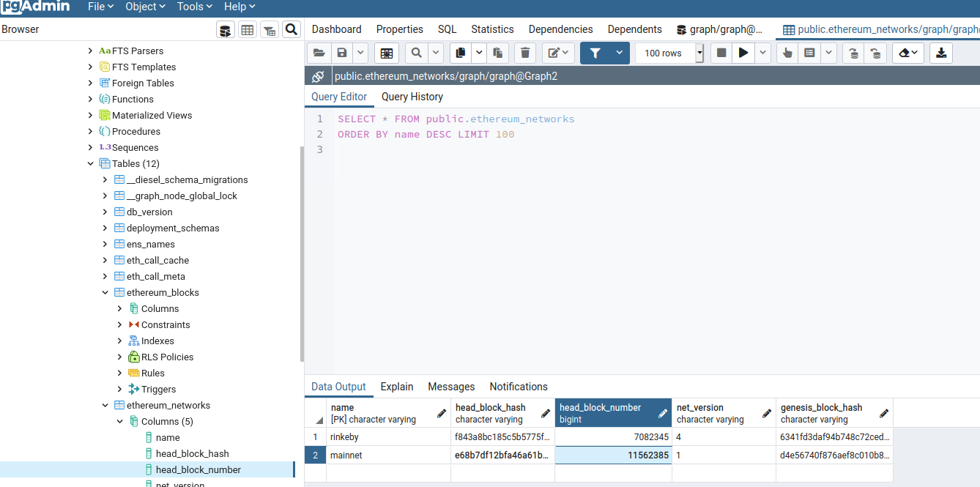Click the Open File toolbar icon
Viewport: 980px width, 487px height.
click(x=319, y=53)
